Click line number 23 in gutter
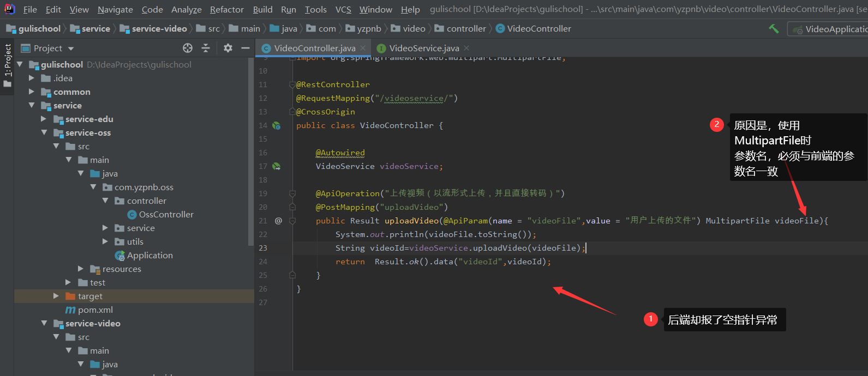 pos(263,248)
